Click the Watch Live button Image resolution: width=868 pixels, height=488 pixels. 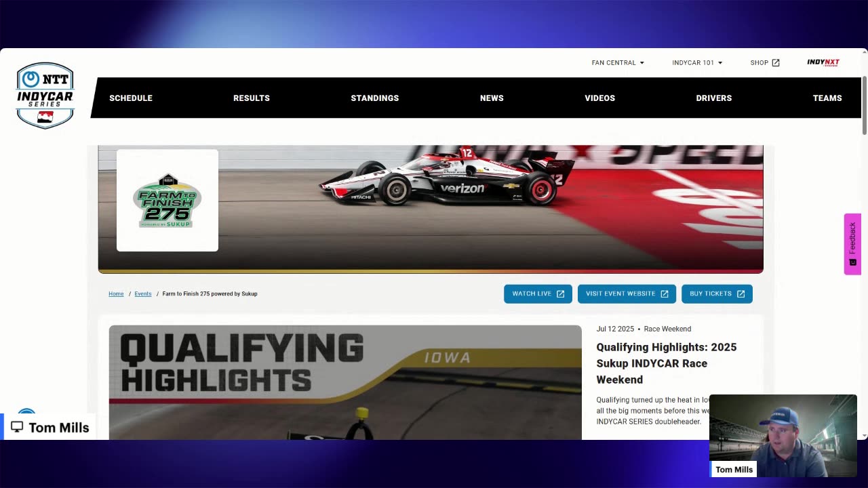[538, 293]
